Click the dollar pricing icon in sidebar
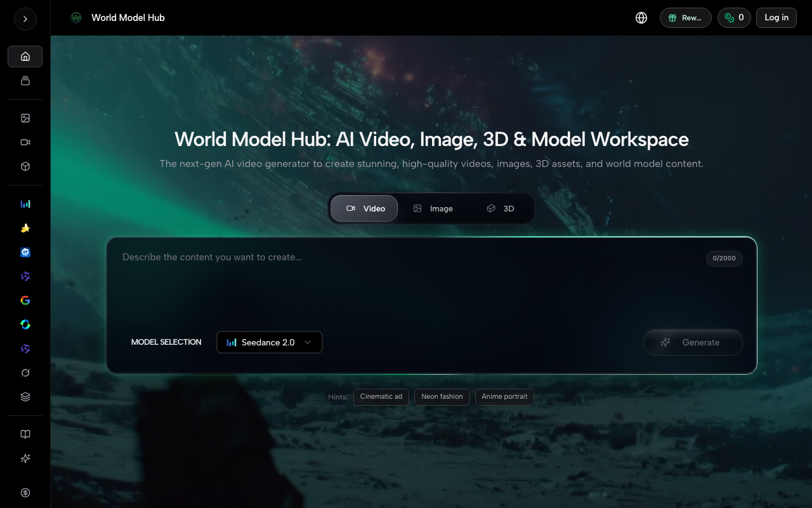Image resolution: width=812 pixels, height=508 pixels. [x=25, y=493]
